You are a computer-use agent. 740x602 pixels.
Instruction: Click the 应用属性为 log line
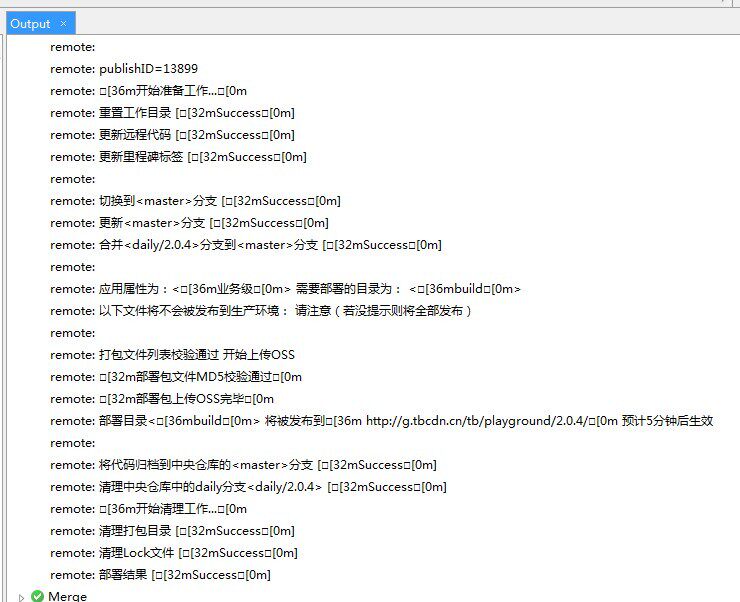[x=285, y=289]
